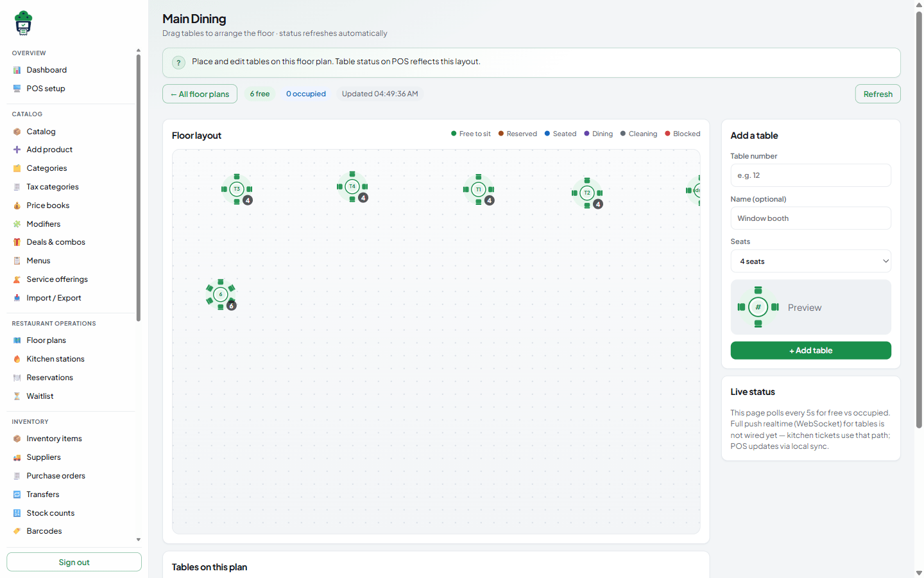Click the Purchase orders icon

17,476
